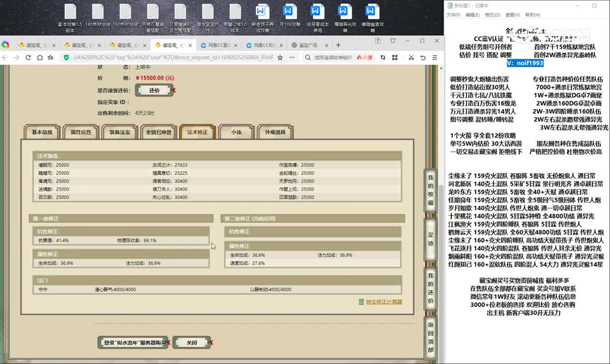Open 我的还价 side tab
Screen dimensions: 610x364
point(430,289)
